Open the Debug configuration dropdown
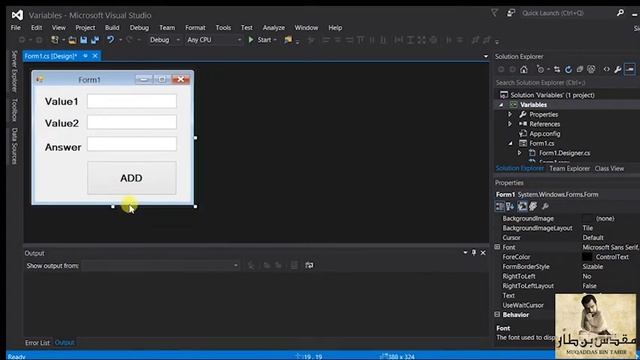 (178, 40)
